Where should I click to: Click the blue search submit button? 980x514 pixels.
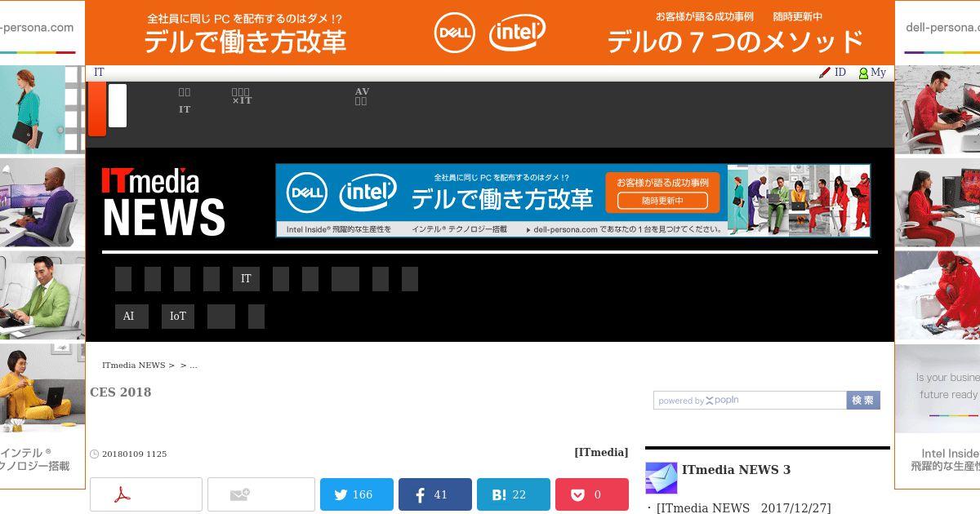pyautogui.click(x=863, y=401)
